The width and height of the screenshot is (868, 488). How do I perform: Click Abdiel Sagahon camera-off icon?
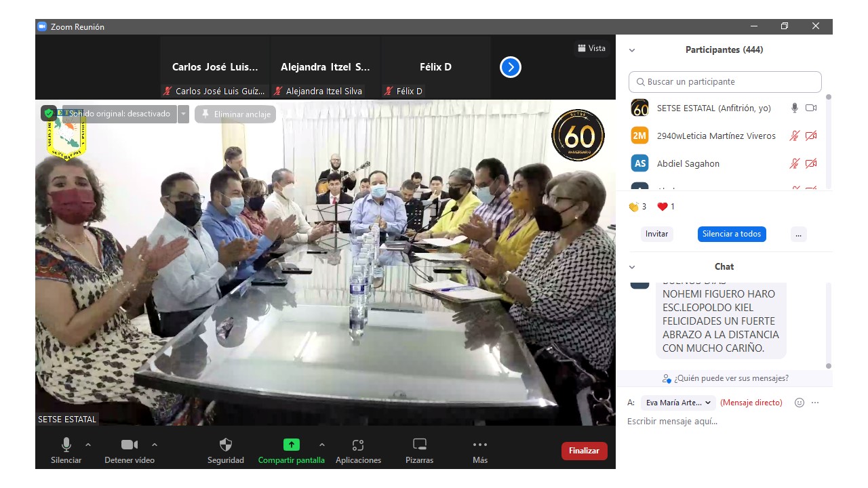click(x=811, y=163)
